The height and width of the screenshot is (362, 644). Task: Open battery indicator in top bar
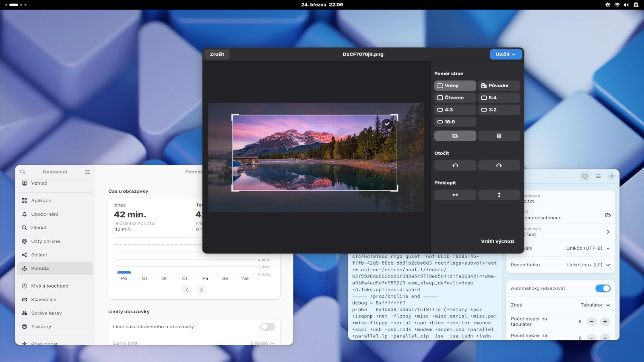click(x=636, y=5)
